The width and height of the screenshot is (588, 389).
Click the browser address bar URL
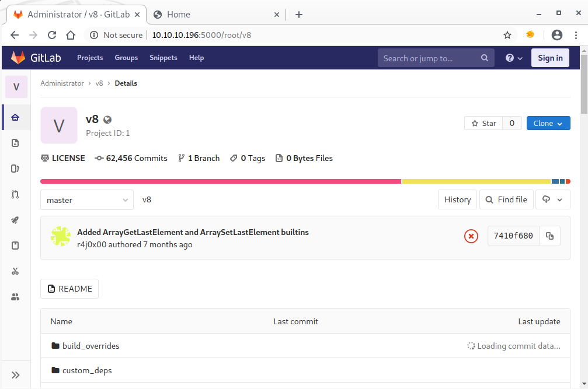tap(202, 35)
